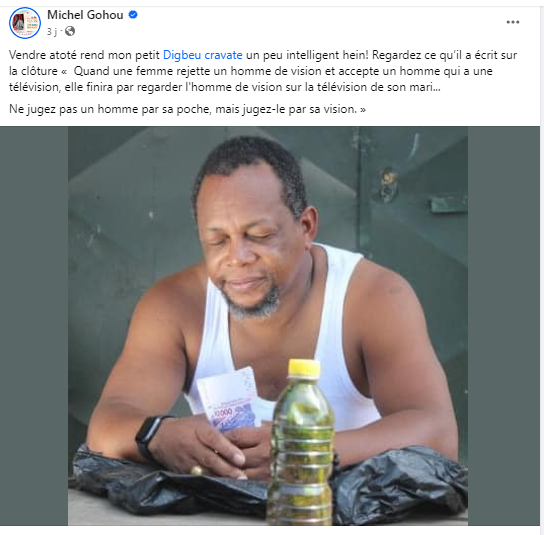Open the Digbeu cravate tagged profile
This screenshot has width=544, height=535.
203,55
